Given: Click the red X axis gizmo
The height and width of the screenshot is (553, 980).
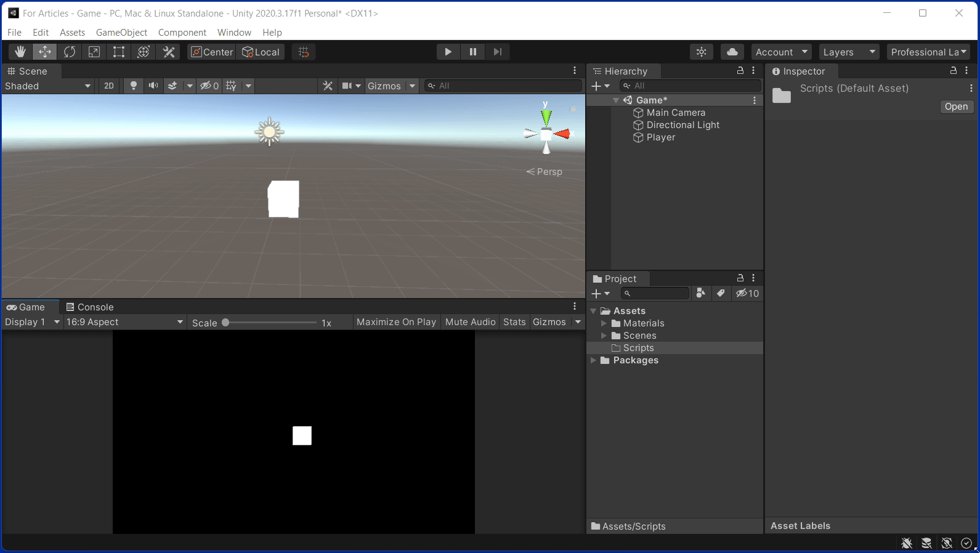Looking at the screenshot, I should coord(563,134).
